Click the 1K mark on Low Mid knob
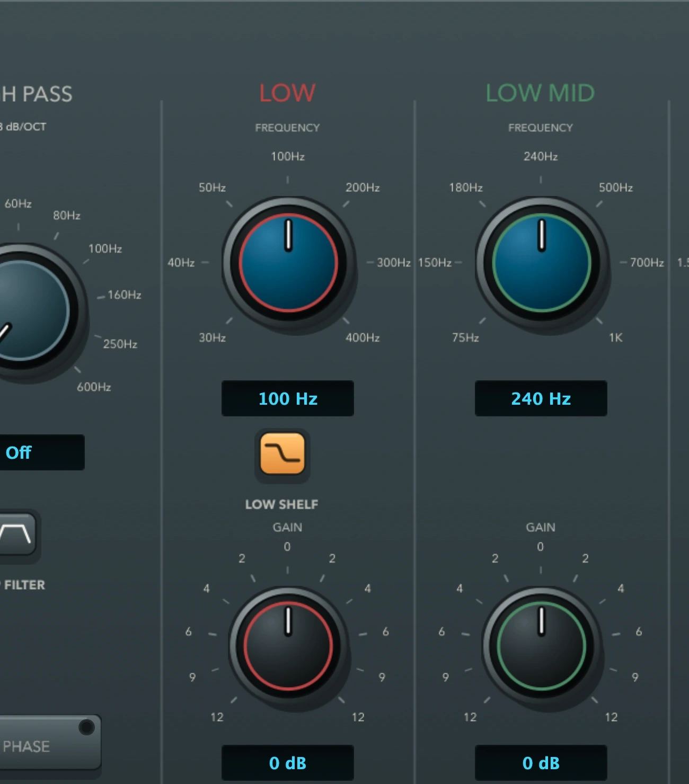Screen dimensions: 689x784 (x=615, y=337)
